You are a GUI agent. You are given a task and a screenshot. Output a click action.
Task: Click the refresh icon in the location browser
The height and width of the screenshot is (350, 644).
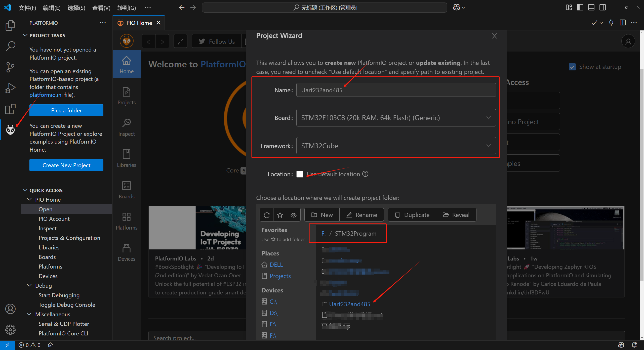(x=266, y=214)
